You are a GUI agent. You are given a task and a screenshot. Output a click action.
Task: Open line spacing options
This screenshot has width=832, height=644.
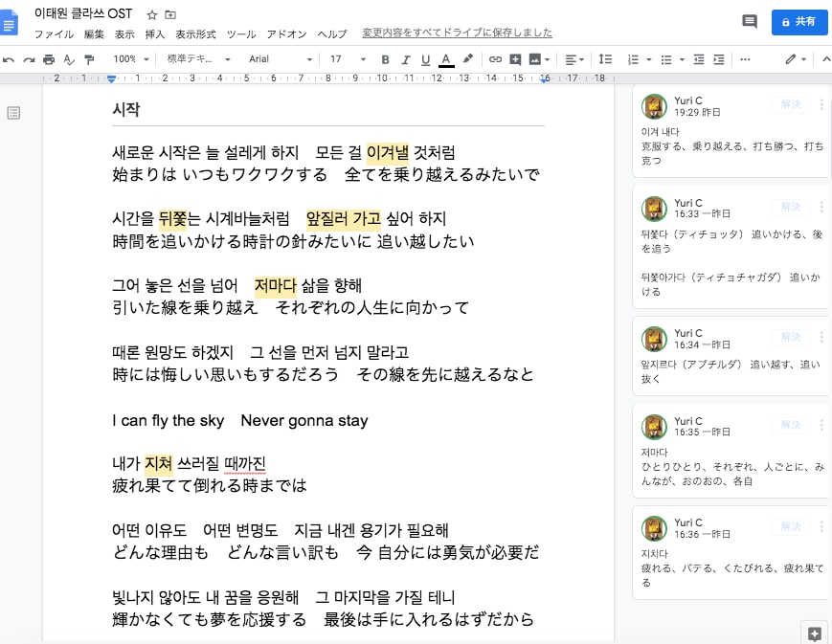[x=605, y=59]
